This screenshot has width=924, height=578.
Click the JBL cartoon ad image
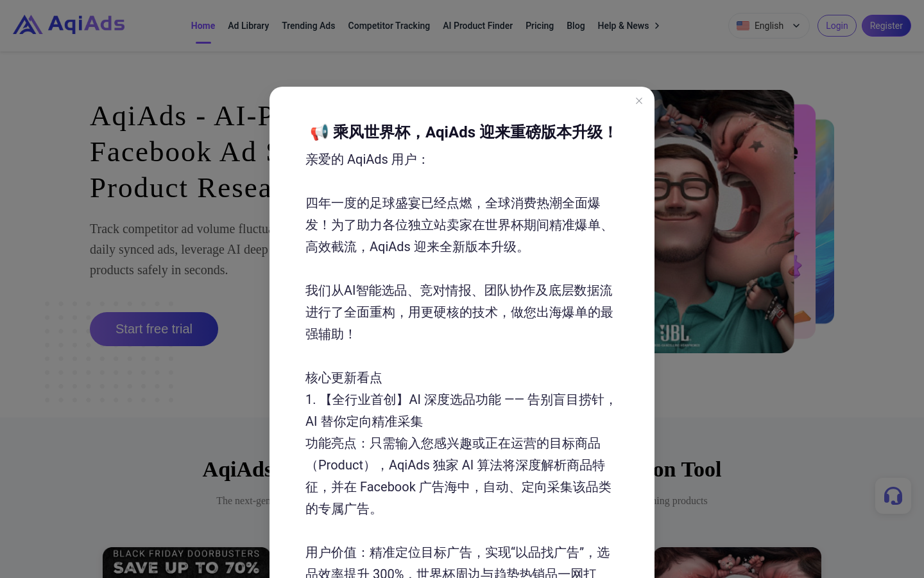(x=724, y=222)
